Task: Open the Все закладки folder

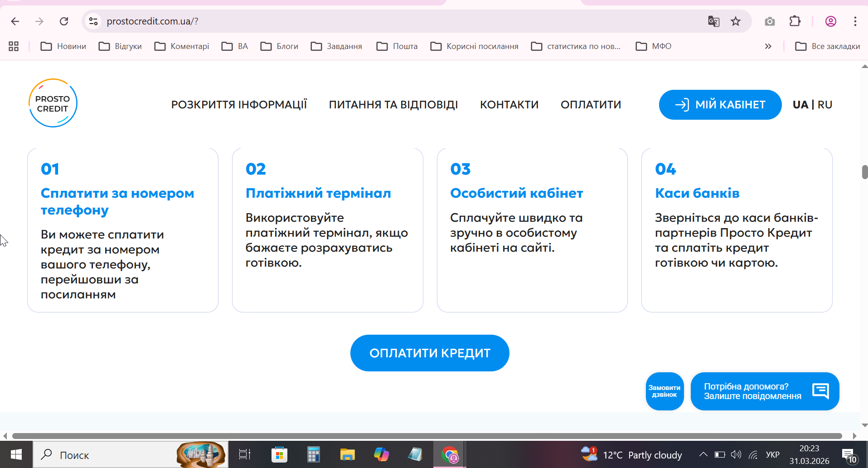Action: pyautogui.click(x=828, y=46)
